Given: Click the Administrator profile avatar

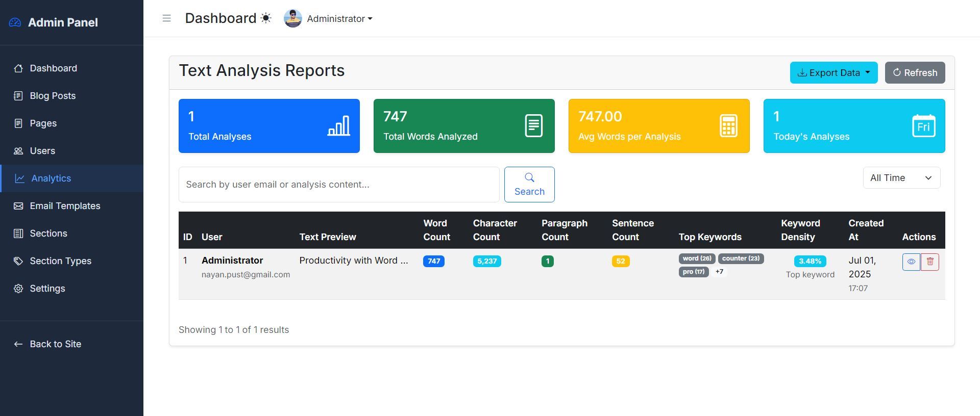Looking at the screenshot, I should tap(292, 18).
